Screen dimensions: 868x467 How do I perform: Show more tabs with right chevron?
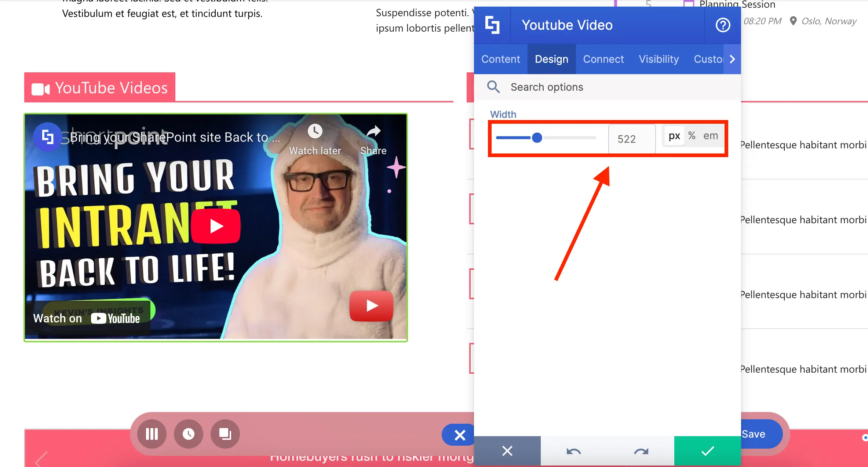click(732, 59)
